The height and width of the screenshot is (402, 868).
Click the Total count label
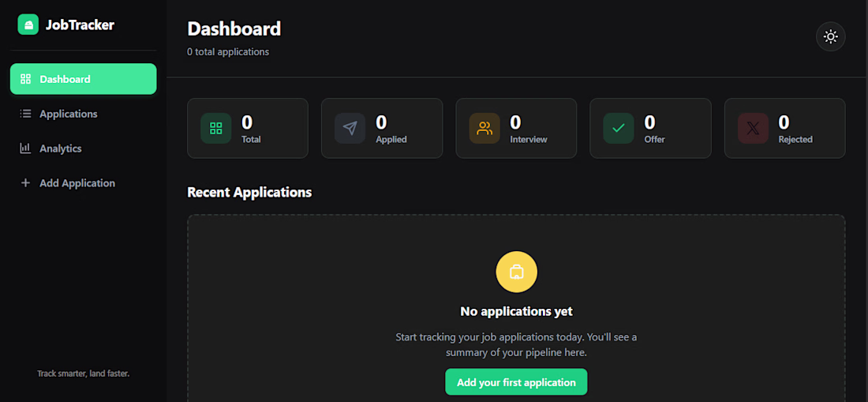click(251, 140)
